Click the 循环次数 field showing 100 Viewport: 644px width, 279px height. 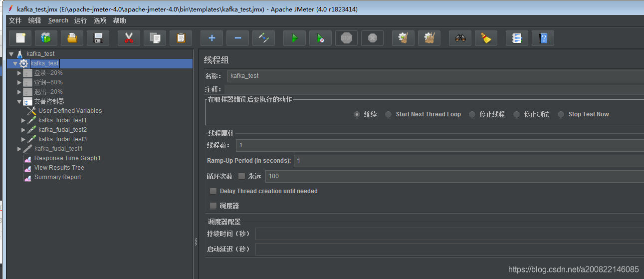454,176
